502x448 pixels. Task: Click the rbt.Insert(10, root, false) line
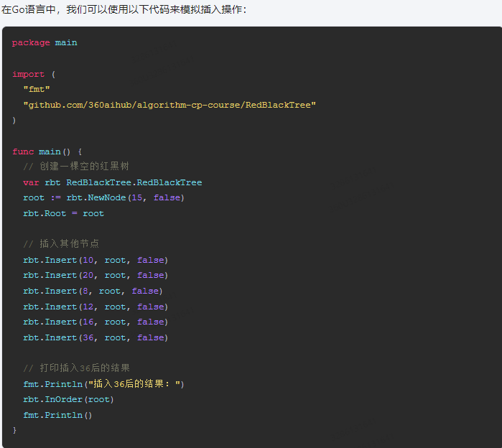(x=96, y=260)
